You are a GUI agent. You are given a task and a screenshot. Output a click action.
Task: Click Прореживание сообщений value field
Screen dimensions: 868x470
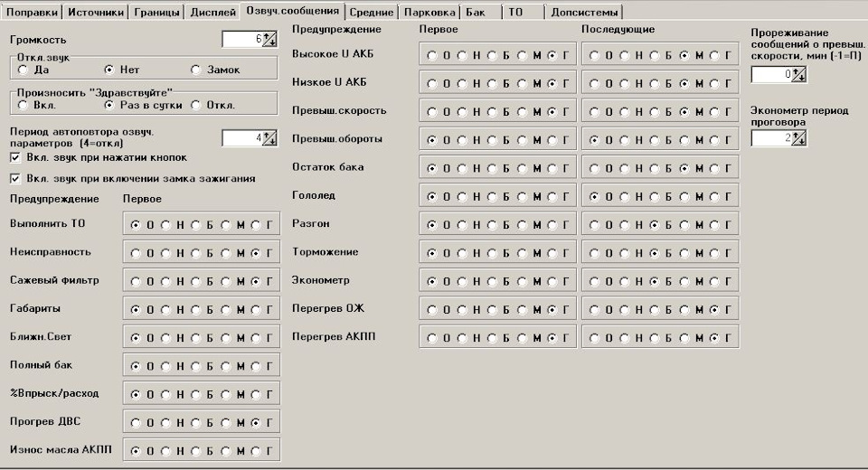771,74
